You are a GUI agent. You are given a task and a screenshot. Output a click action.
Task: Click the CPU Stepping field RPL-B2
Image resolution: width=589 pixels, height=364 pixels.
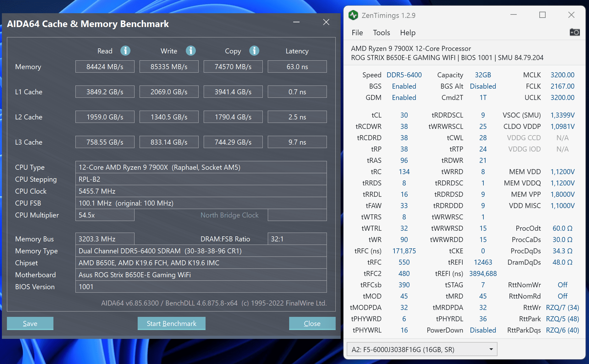click(201, 179)
